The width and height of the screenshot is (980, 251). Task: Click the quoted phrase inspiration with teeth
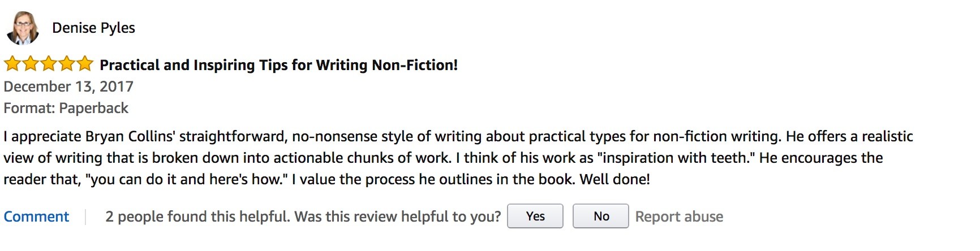[676, 158]
